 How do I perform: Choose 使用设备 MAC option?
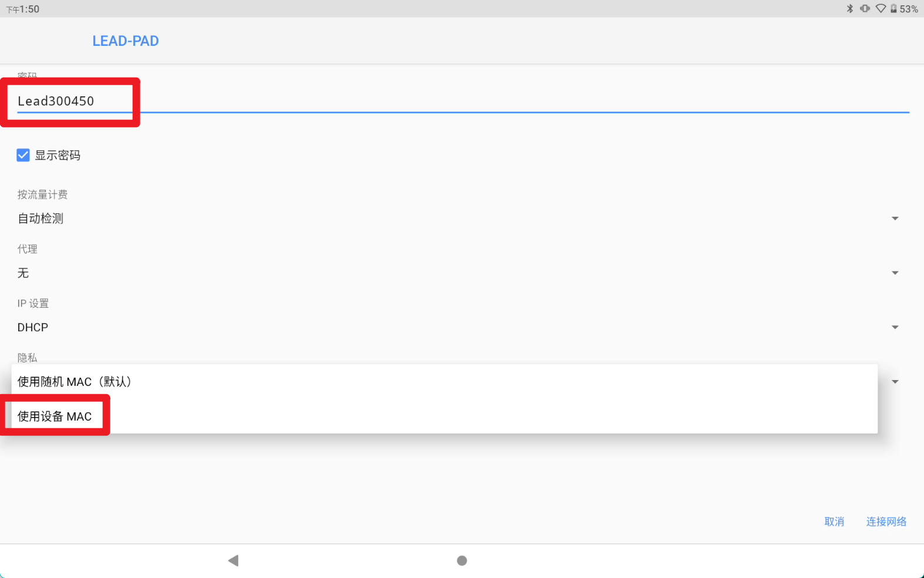tap(55, 416)
